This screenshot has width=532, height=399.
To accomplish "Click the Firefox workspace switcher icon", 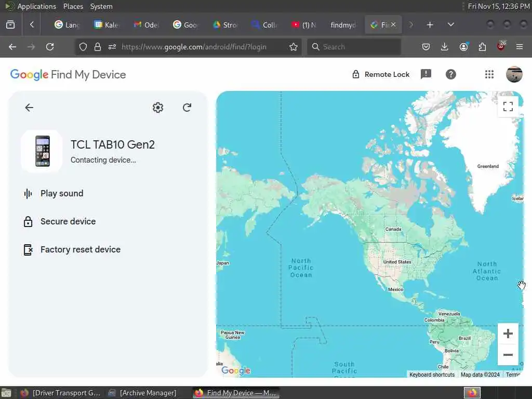I will (472, 393).
